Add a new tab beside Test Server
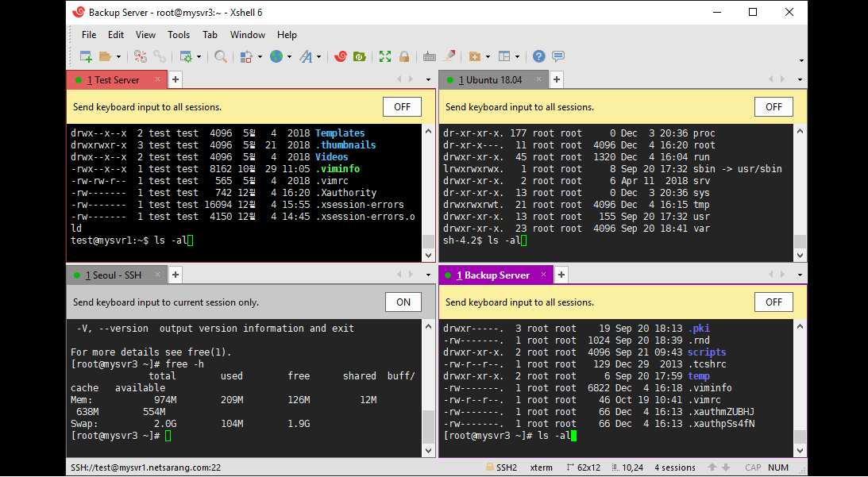This screenshot has height=477, width=868. (174, 79)
